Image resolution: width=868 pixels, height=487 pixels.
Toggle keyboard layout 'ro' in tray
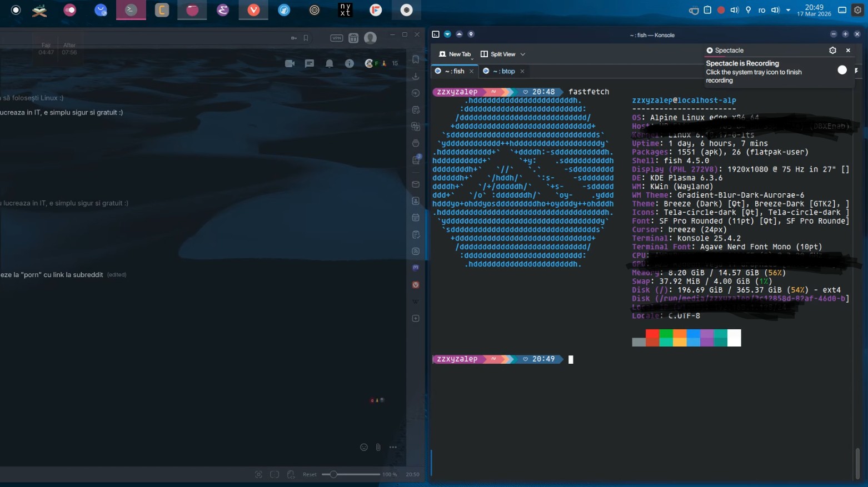coord(762,10)
